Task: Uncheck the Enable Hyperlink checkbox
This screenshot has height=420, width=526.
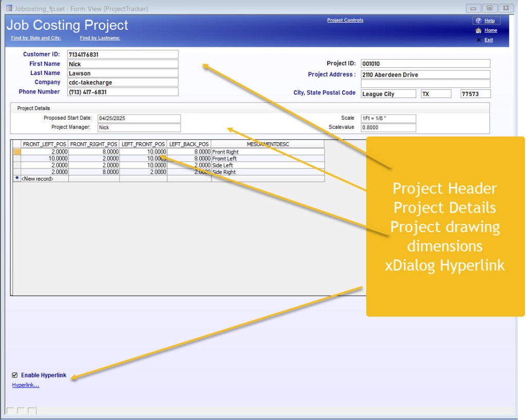Action: pyautogui.click(x=15, y=375)
